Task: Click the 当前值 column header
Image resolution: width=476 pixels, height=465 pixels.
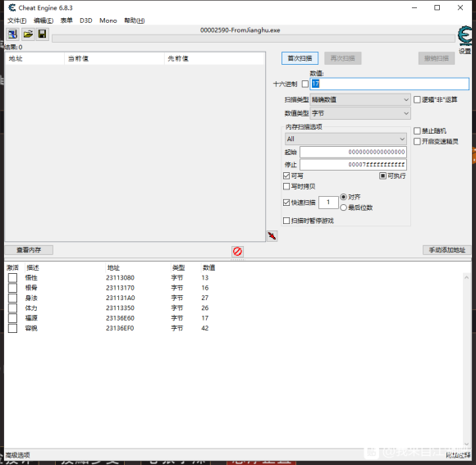Action: pos(114,58)
